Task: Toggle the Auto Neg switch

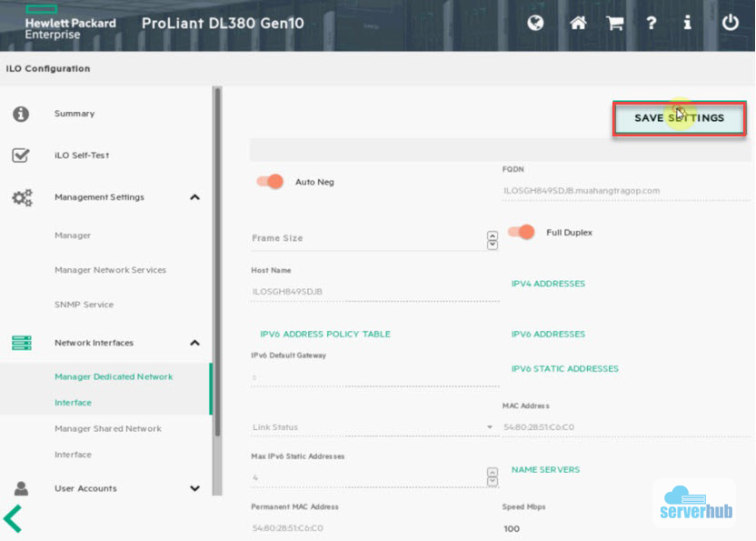Action: (270, 182)
